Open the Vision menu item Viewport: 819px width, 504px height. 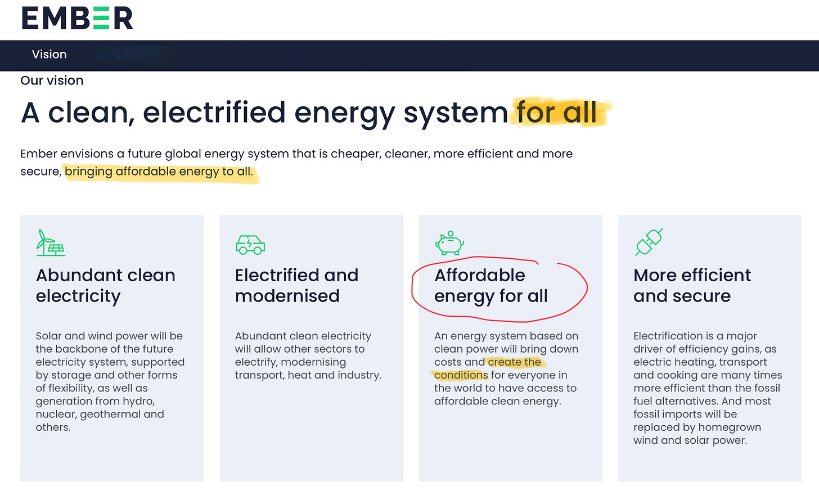click(49, 55)
